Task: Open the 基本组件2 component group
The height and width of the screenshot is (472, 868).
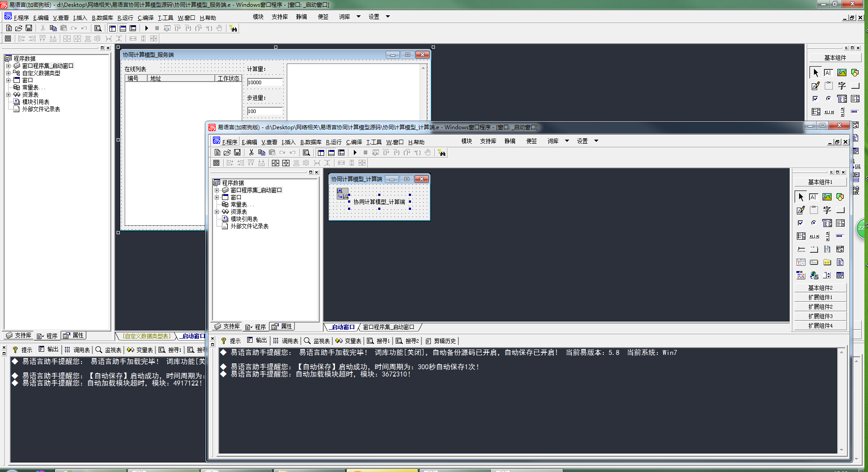Action: coord(820,288)
